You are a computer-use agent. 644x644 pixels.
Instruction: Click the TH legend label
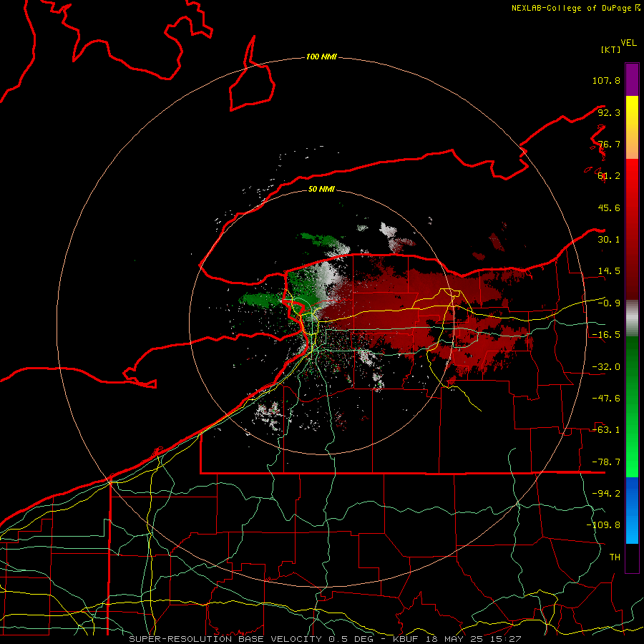coord(615,557)
